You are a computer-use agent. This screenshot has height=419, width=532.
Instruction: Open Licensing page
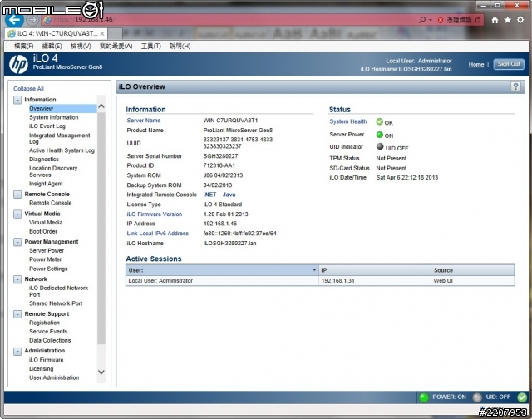[x=41, y=369]
